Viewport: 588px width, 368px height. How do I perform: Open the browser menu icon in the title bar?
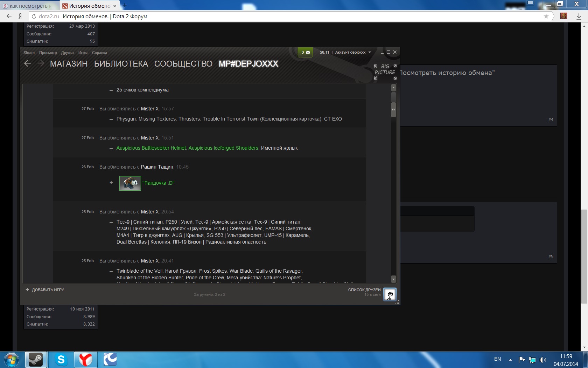530,3
